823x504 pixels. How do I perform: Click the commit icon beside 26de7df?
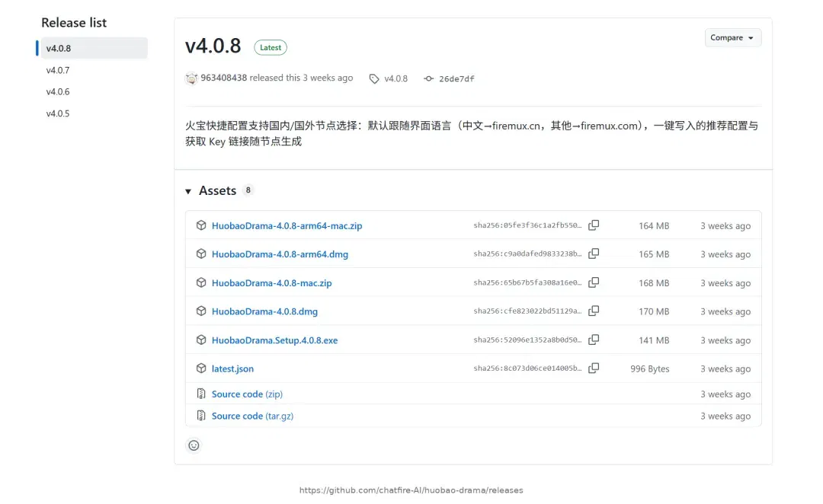pos(429,78)
